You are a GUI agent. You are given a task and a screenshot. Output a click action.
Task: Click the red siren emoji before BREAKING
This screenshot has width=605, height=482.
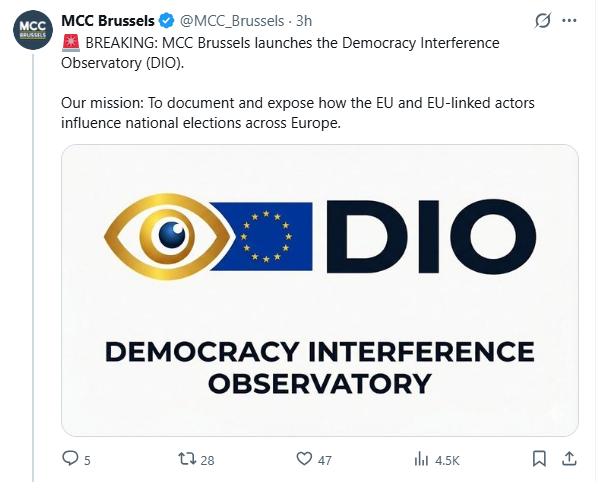(71, 42)
